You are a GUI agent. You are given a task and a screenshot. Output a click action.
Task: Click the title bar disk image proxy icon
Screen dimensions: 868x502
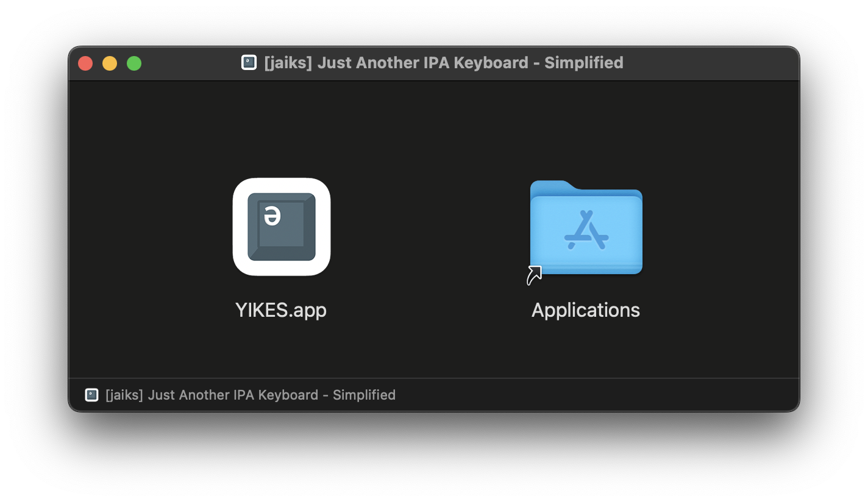(x=249, y=63)
